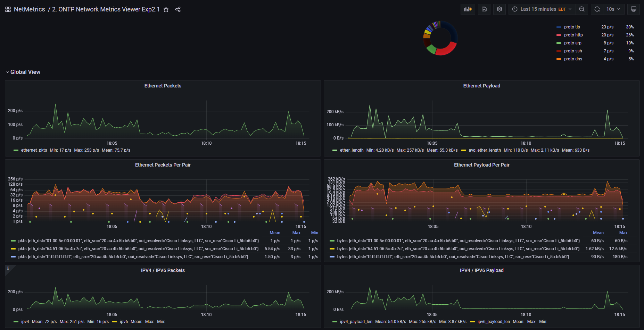Toggle the ipv6 series in legend

point(124,322)
